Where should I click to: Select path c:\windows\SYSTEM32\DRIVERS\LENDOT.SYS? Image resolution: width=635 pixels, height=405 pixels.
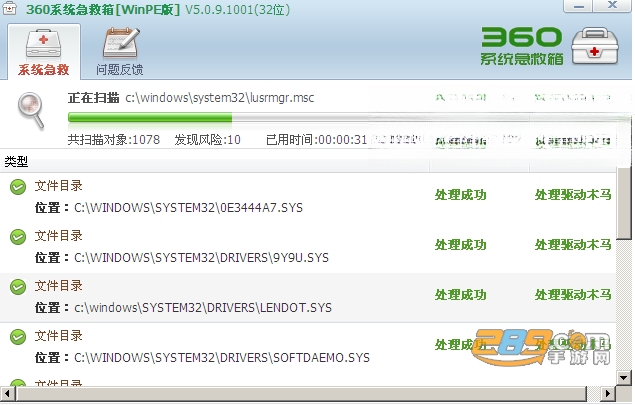(x=203, y=308)
